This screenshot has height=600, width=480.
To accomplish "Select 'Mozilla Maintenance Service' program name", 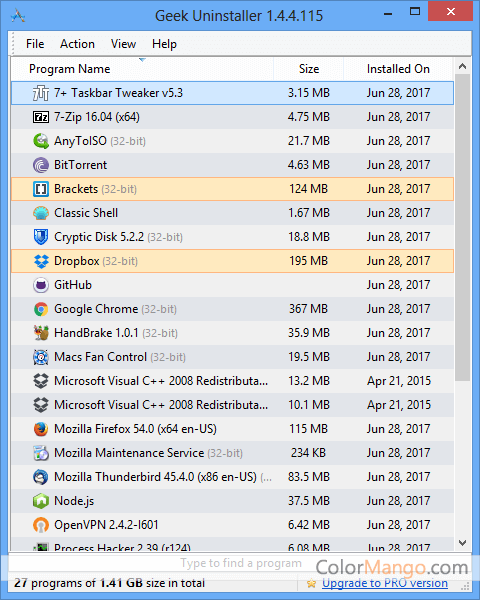I will 129,453.
